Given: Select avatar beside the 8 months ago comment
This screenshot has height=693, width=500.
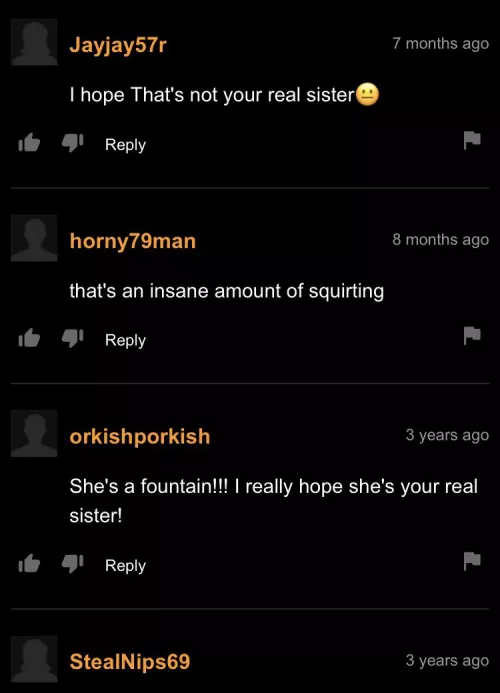Looking at the screenshot, I should point(34,238).
